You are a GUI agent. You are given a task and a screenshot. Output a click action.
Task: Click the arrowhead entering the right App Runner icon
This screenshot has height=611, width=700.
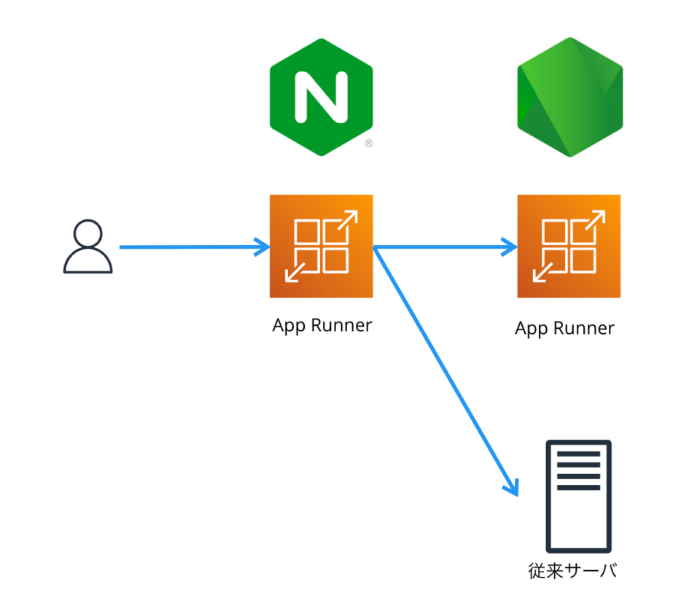[508, 246]
